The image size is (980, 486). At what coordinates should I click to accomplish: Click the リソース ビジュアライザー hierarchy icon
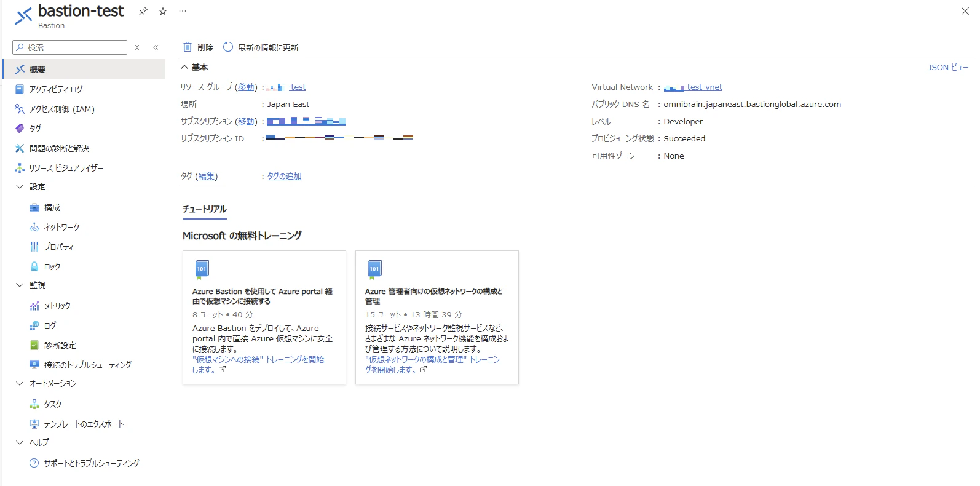[x=20, y=168]
